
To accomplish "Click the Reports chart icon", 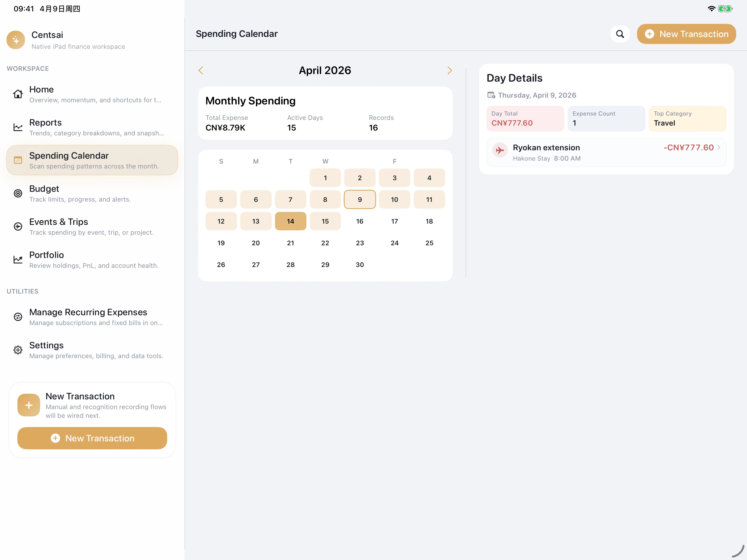I will click(x=18, y=127).
